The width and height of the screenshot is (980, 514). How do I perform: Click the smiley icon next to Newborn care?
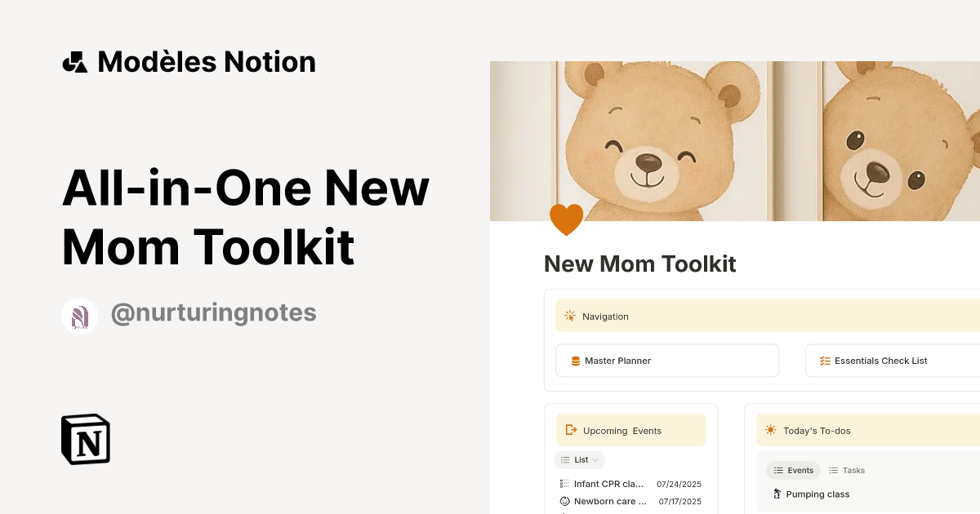564,501
